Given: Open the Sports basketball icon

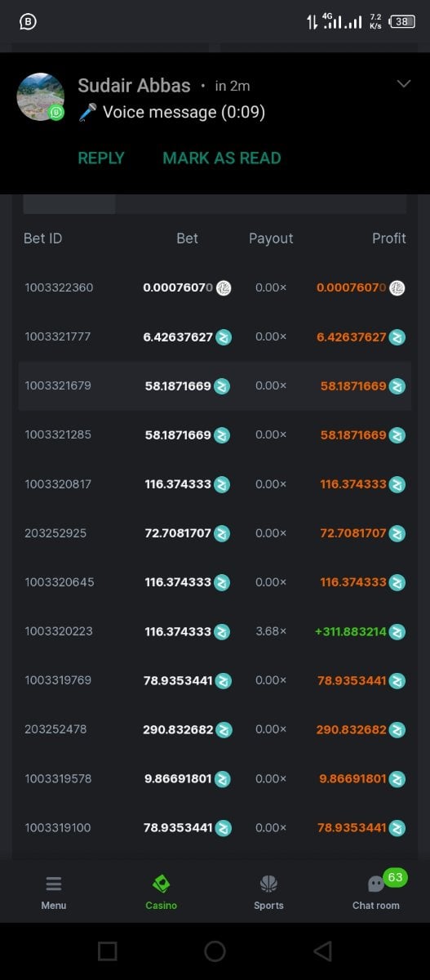Looking at the screenshot, I should click(268, 884).
